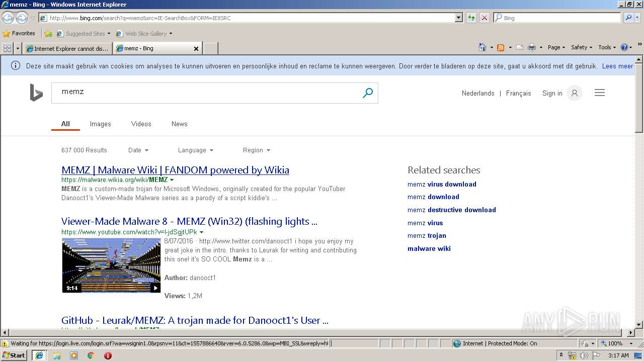The height and width of the screenshot is (362, 644).
Task: Click in the memz Bing search field
Action: point(206,93)
